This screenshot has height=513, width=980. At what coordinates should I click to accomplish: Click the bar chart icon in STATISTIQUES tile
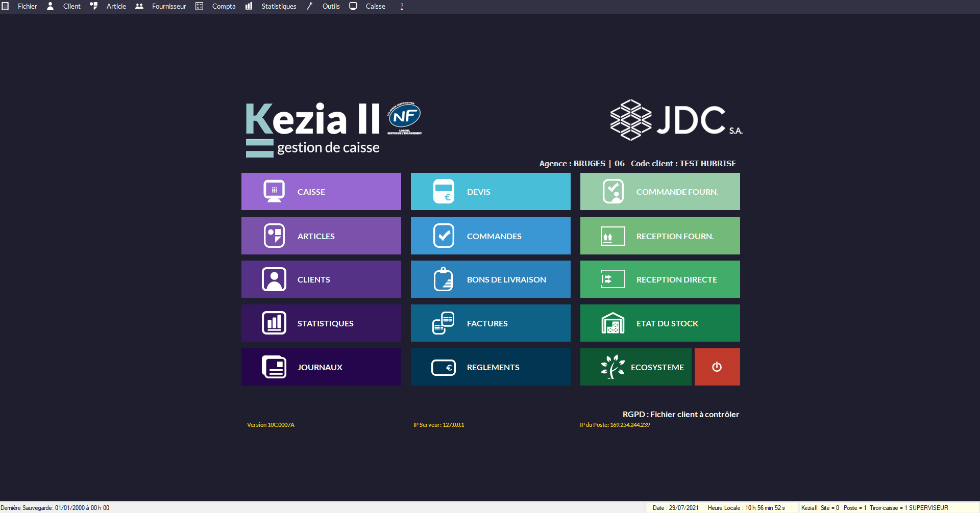point(274,323)
